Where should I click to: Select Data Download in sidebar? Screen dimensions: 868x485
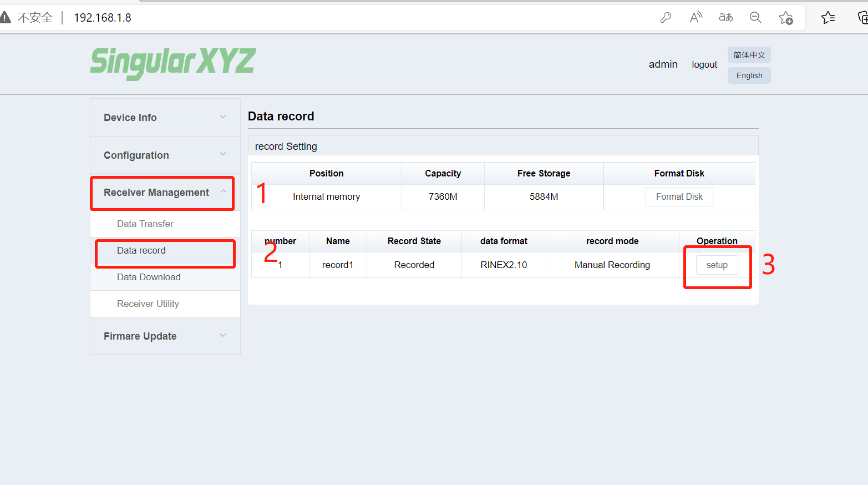coord(149,277)
